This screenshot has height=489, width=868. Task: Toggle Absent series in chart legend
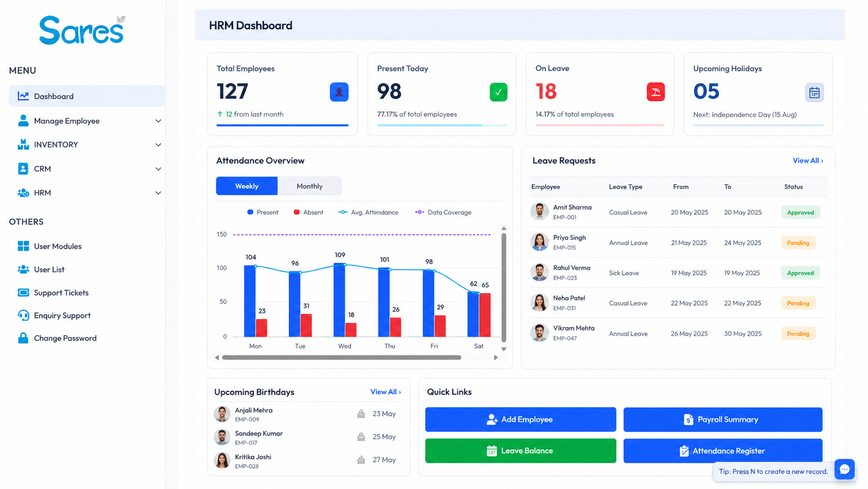[x=308, y=213]
